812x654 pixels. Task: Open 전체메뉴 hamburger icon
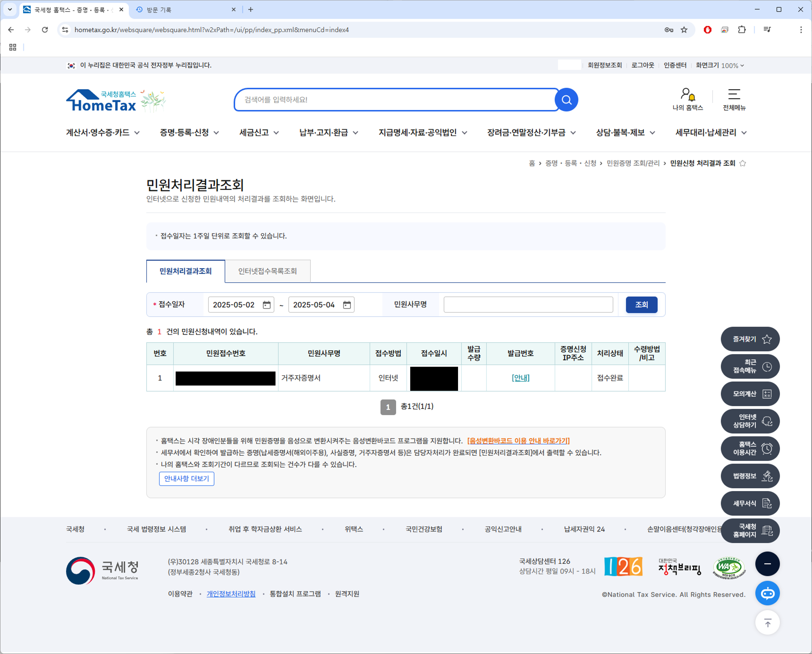[734, 95]
